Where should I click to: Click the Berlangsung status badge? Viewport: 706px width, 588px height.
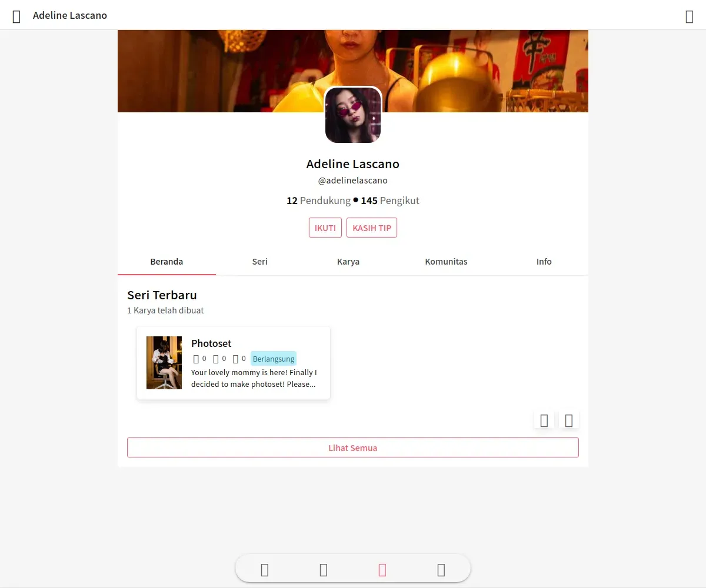(274, 359)
